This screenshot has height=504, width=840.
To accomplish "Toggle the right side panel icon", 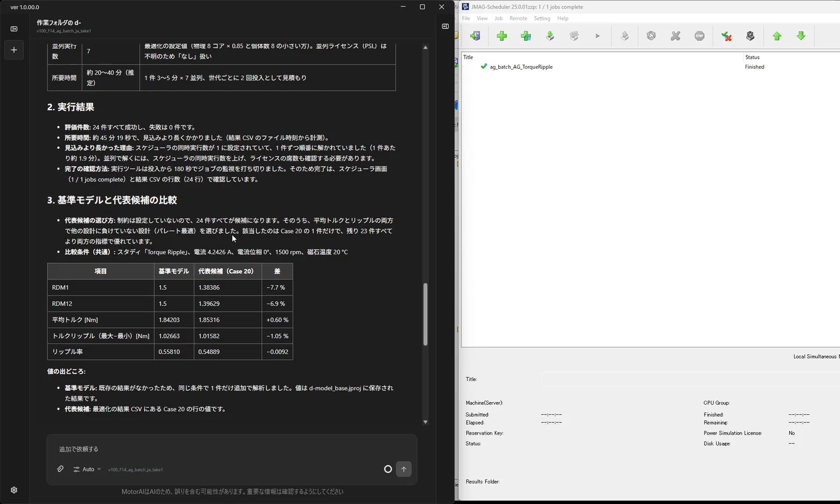I will (x=445, y=26).
